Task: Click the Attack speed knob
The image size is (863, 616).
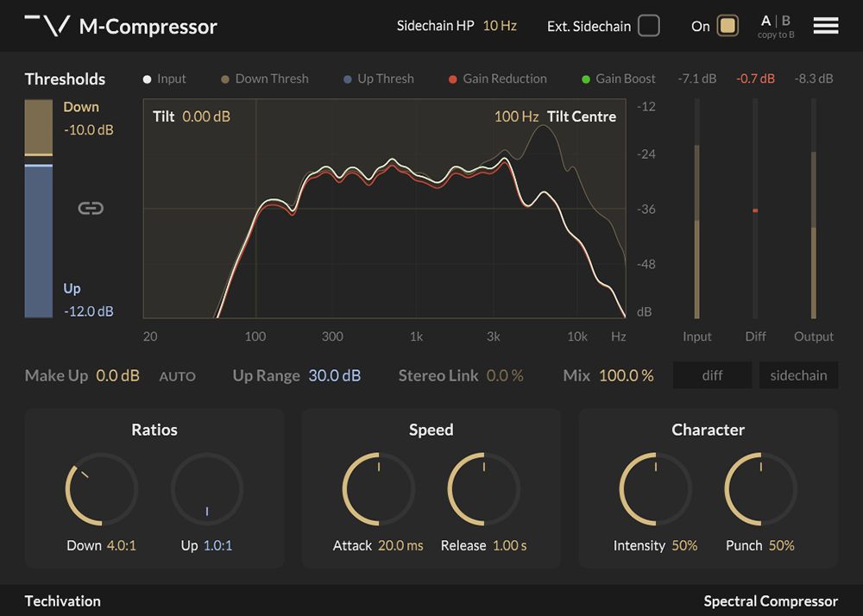Action: [x=378, y=489]
